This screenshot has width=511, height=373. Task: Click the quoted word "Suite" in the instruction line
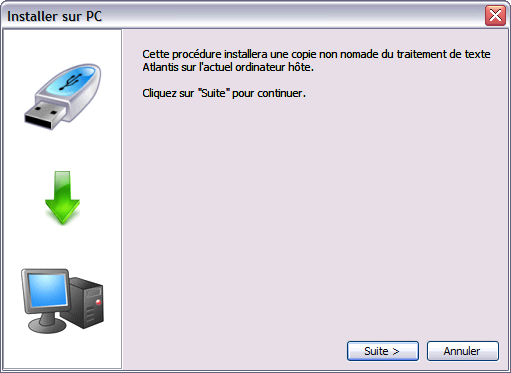[x=214, y=93]
